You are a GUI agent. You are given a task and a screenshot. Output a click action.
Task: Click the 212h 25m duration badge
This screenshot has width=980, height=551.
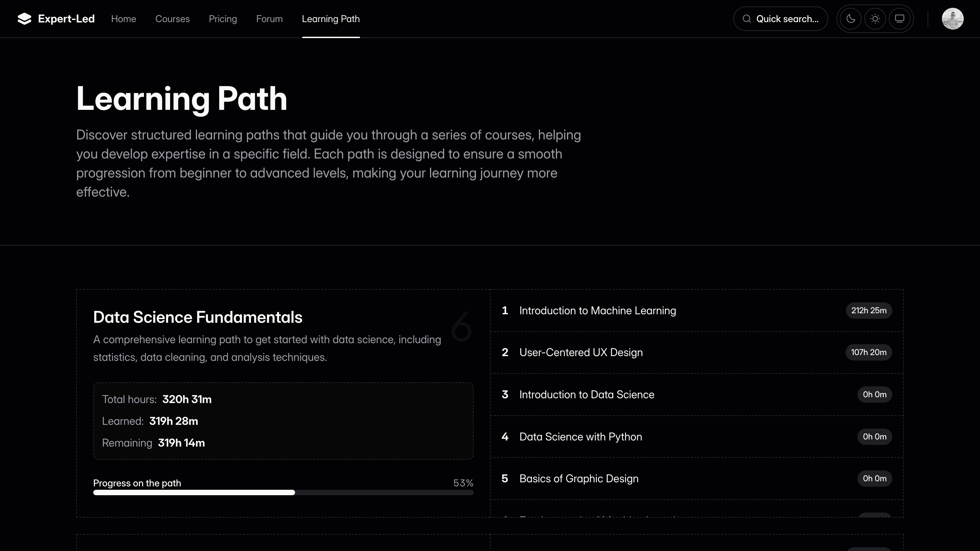868,311
